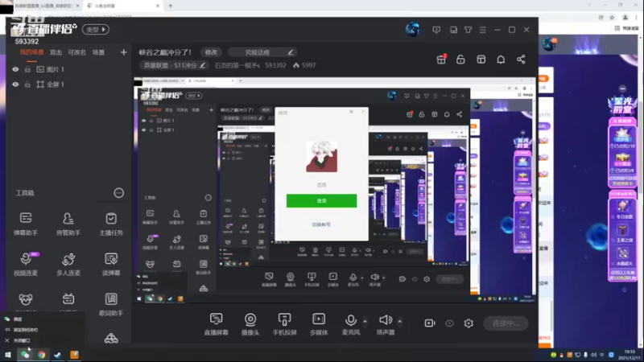Open 多人连麦 tool

(68, 264)
